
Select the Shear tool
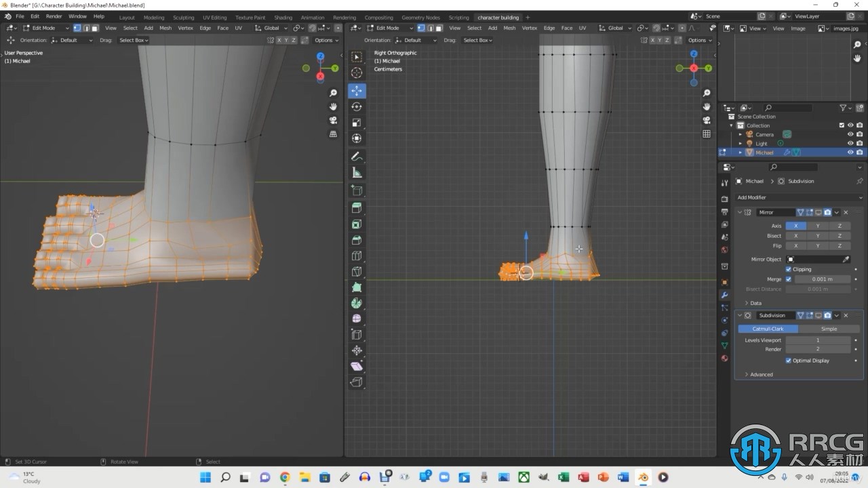coord(357,366)
